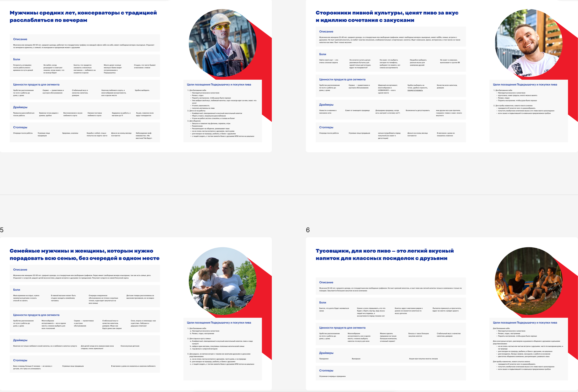
Task: Click the underlined word 'продегустировать' on beer culture slide
Action: (x=415, y=90)
